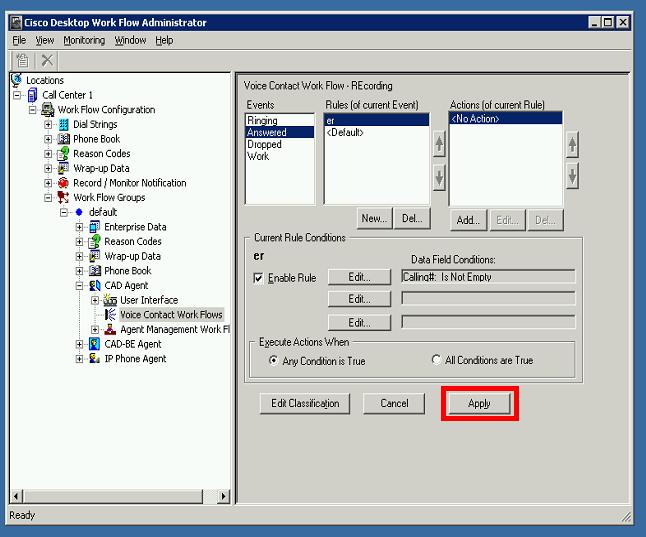Click the Phone Book icon under default
646x537 pixels.
coord(95,271)
